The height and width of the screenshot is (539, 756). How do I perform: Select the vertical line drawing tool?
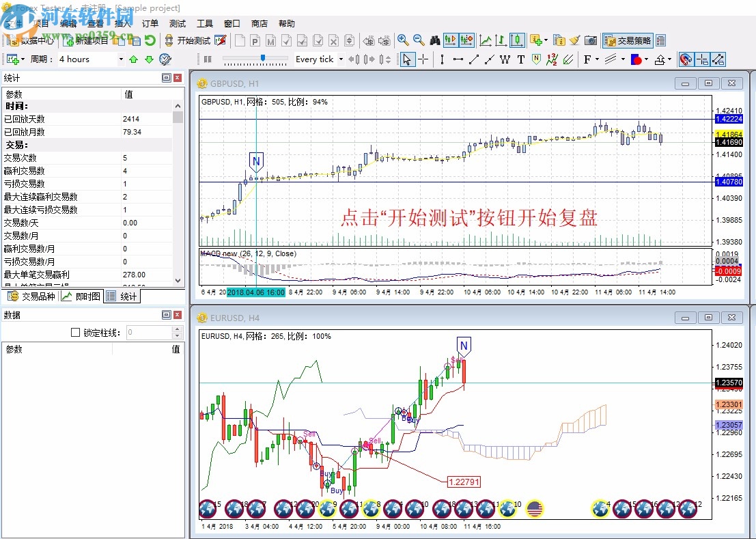point(443,59)
